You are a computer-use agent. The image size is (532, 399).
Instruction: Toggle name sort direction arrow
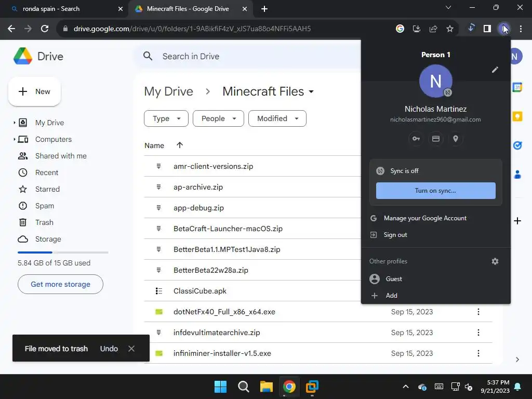tap(180, 145)
